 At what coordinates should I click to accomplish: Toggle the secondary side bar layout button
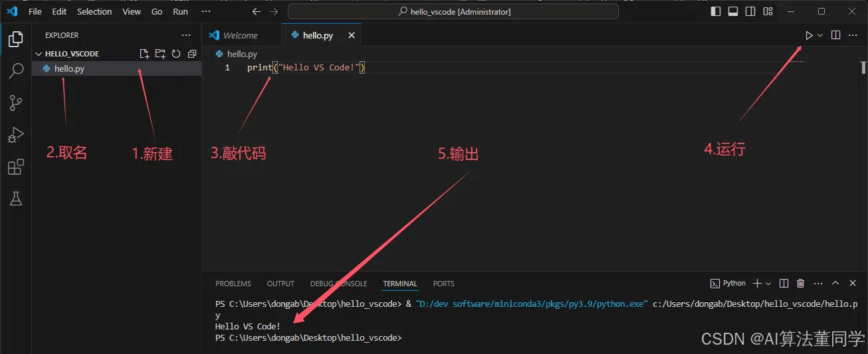click(750, 11)
